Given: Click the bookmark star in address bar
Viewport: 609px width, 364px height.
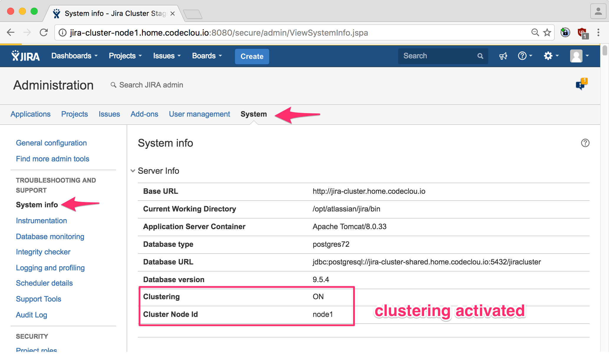Looking at the screenshot, I should pos(547,32).
